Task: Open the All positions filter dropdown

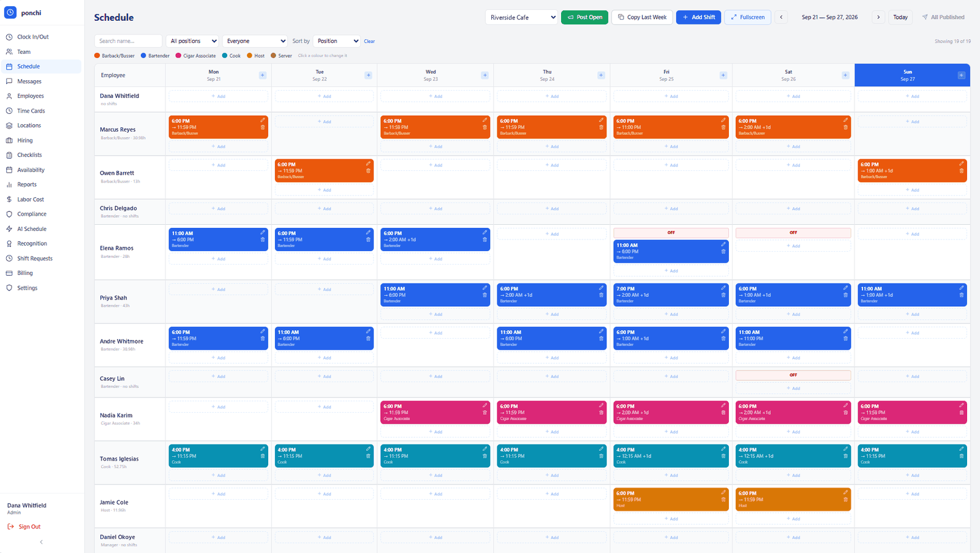Action: [x=192, y=41]
